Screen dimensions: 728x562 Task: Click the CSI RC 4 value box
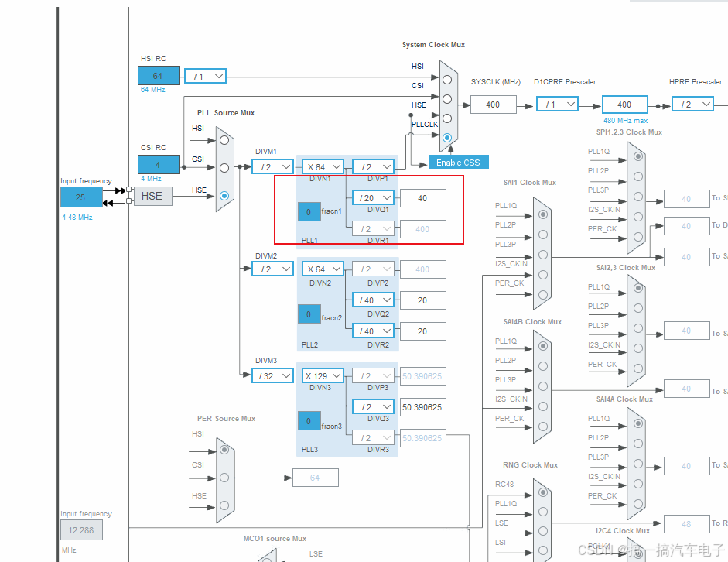pyautogui.click(x=159, y=165)
